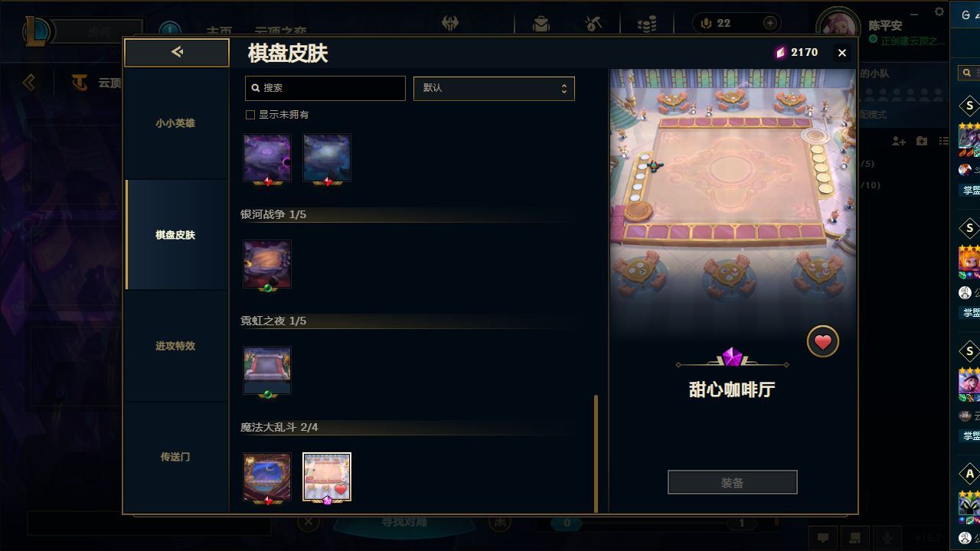This screenshot has width=980, height=551.
Task: Click the 2170 purple currency icon
Action: tap(780, 53)
